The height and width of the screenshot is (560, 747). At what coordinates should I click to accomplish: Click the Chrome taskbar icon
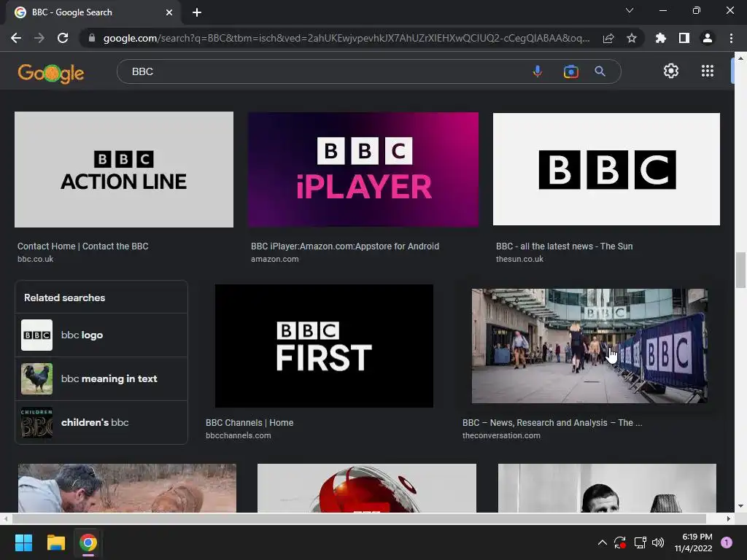[x=88, y=542]
